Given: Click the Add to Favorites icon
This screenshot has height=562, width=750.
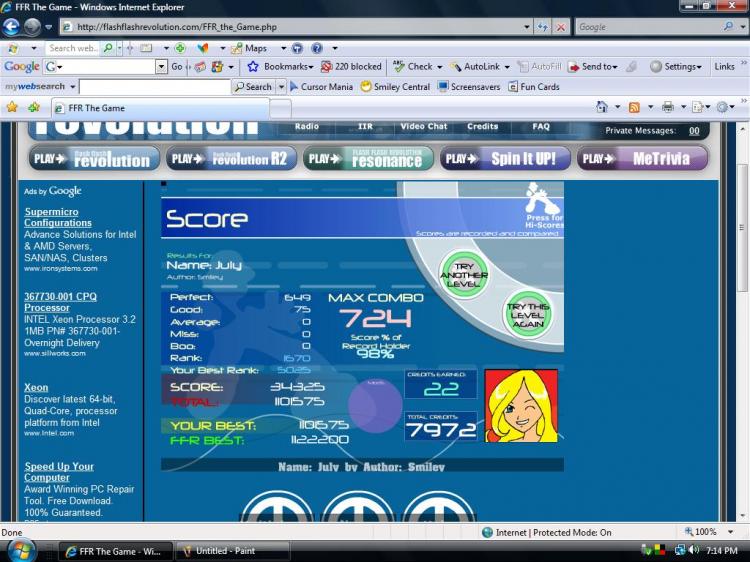Looking at the screenshot, I should [34, 107].
